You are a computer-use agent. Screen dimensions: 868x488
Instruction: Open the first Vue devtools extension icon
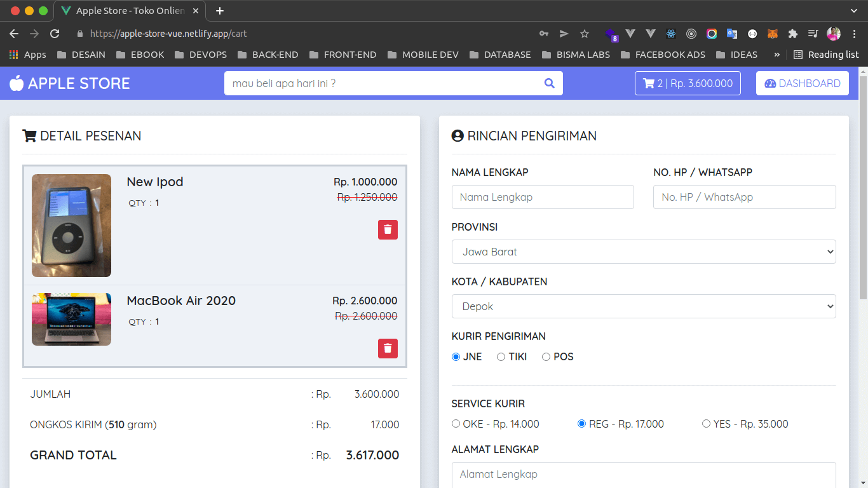(630, 34)
